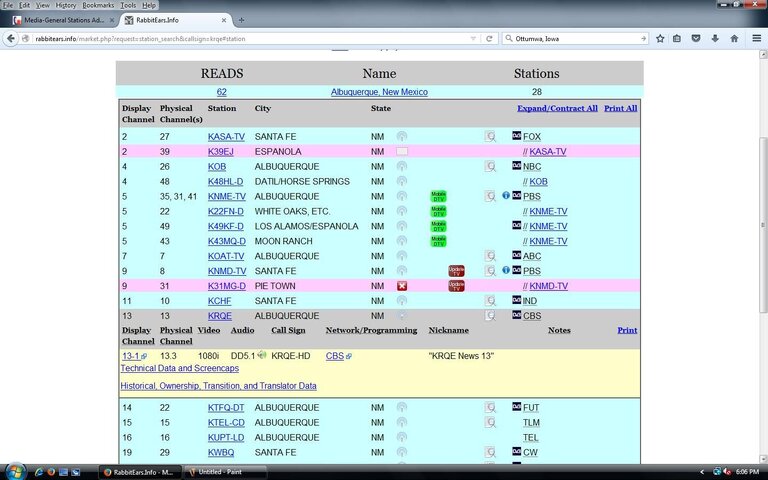This screenshot has height=480, width=768.
Task: Click the TV guide icon beside FOX
Action: (516, 135)
